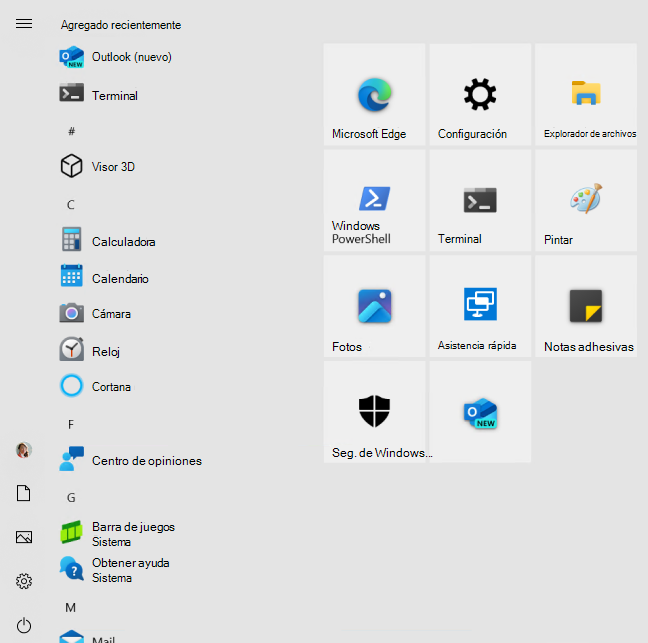This screenshot has width=648, height=643.
Task: Click the F letter group header
Action: [x=71, y=424]
